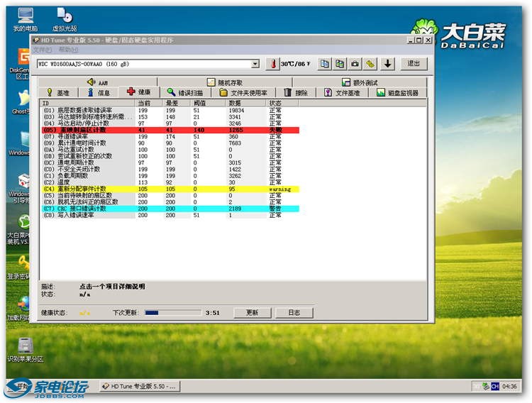Switch to the 信息 tab
Viewport: 532px width, 403px height.
99,92
